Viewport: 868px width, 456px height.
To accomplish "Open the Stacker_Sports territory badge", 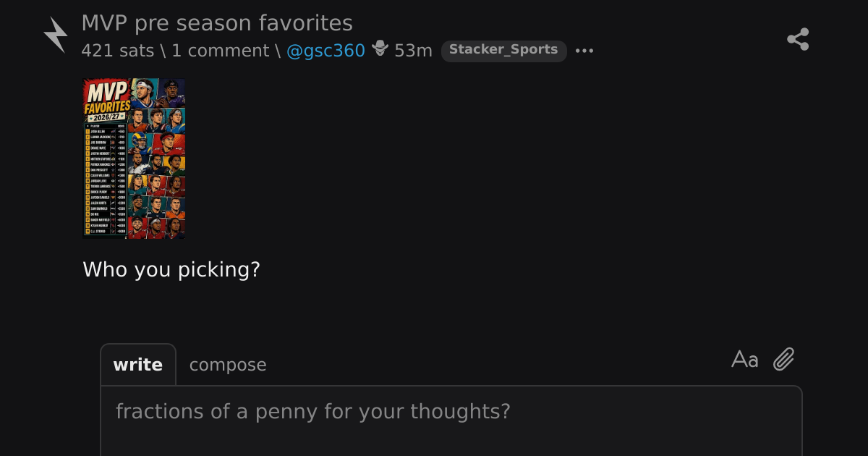I will tap(503, 50).
